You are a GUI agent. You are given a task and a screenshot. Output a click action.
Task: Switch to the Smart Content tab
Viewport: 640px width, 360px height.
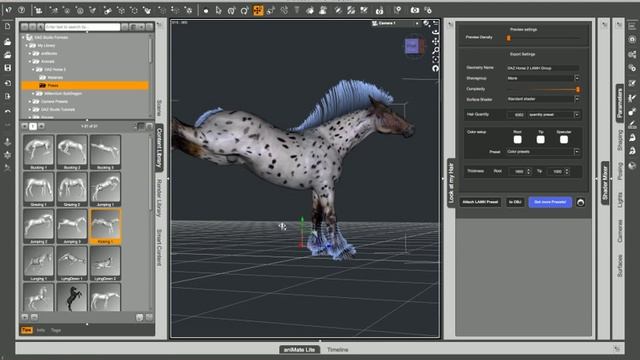159,247
